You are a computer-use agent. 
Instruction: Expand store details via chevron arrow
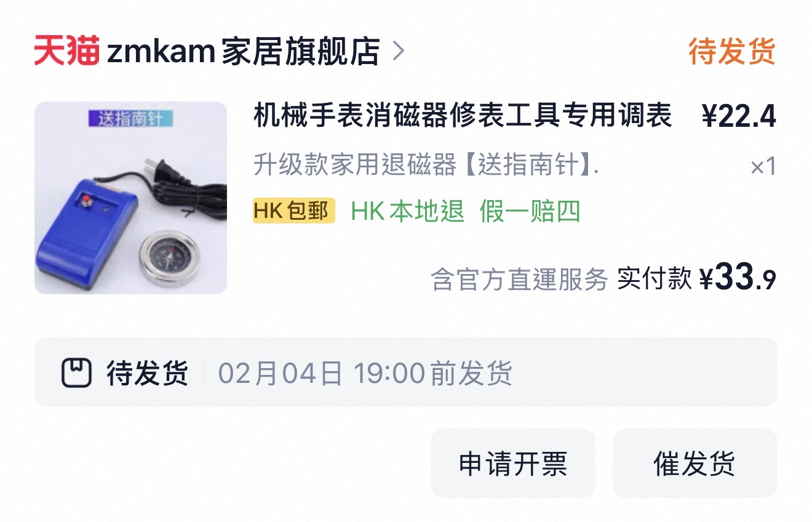(399, 52)
